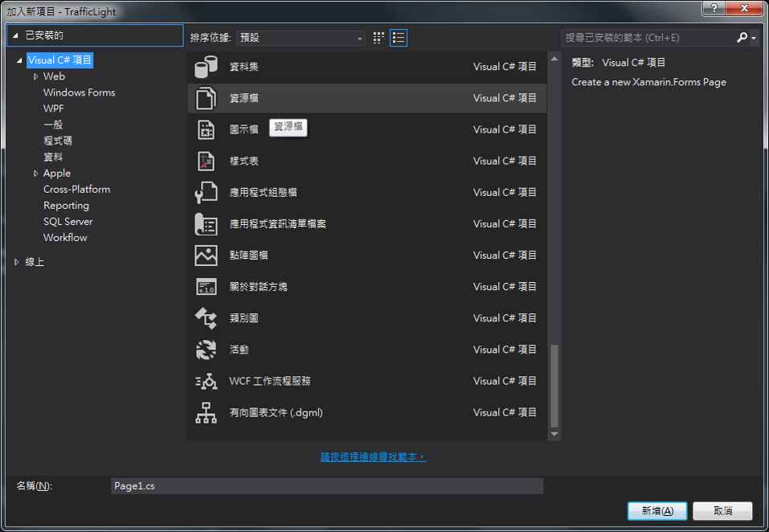This screenshot has height=532, width=769.
Task: Expand the Web tree node
Action: point(35,76)
